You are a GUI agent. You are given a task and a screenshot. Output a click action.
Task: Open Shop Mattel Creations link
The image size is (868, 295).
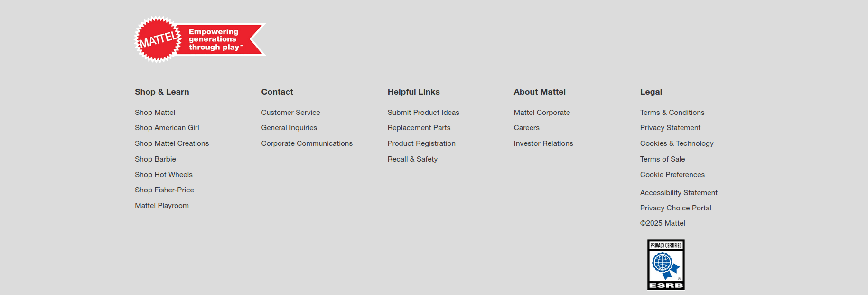(172, 143)
